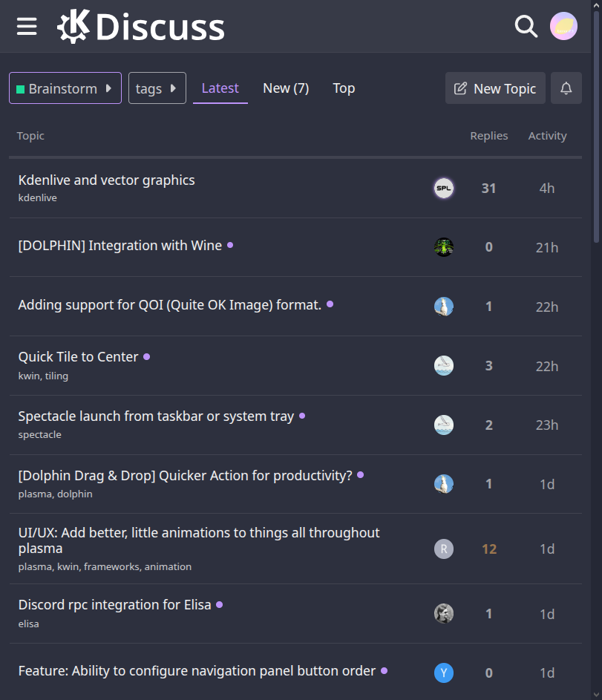Screen dimensions: 602x700
Task: Click poster avatar for Spectacle launch topic
Action: [444, 425]
